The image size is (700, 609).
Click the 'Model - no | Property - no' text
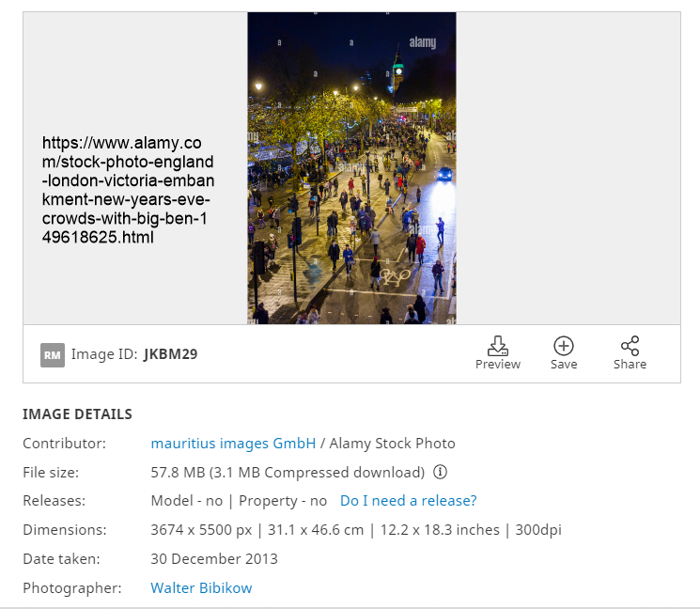coord(239,501)
